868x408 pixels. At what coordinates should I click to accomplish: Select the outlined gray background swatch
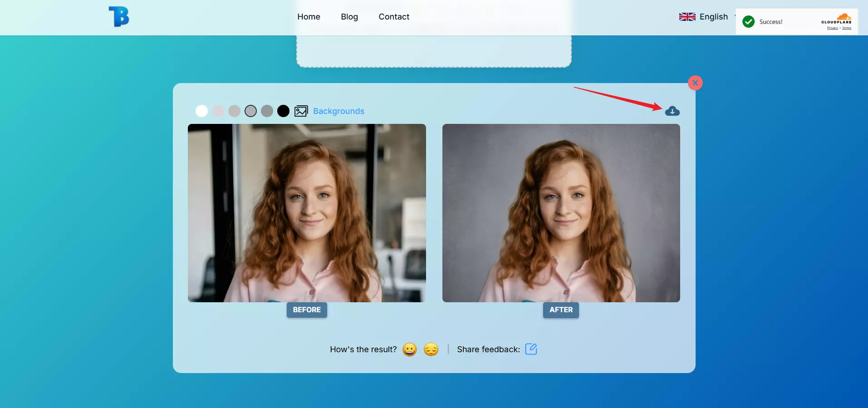(x=250, y=111)
